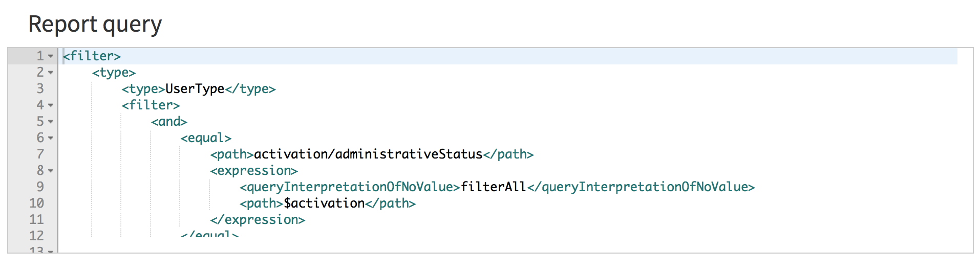Click the $activation path value

point(324,203)
